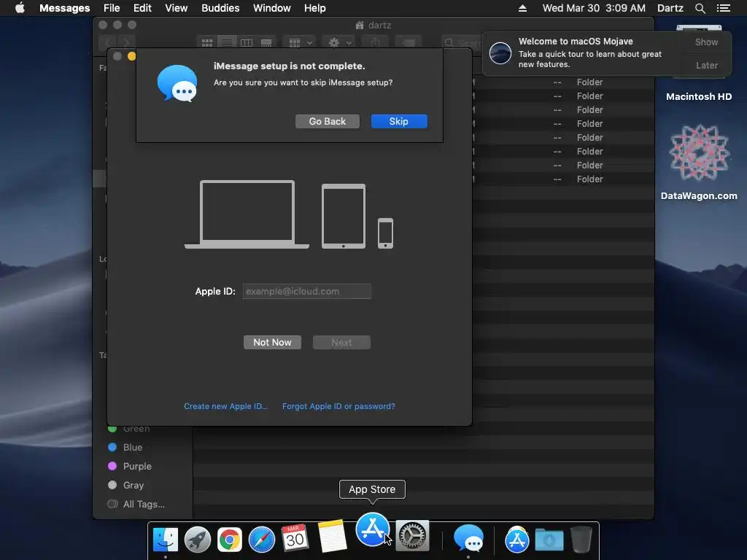Screen dimensions: 747x560
Task: Switch Finder to list view
Action: pyautogui.click(x=227, y=43)
